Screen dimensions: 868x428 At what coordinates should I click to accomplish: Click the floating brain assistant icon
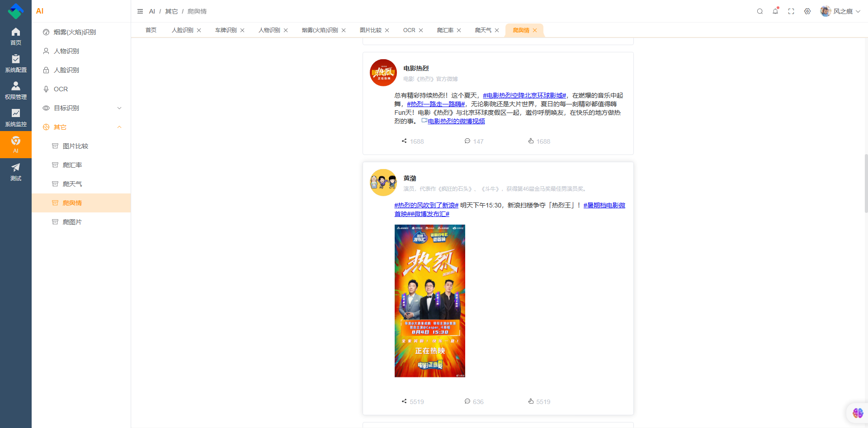click(858, 413)
